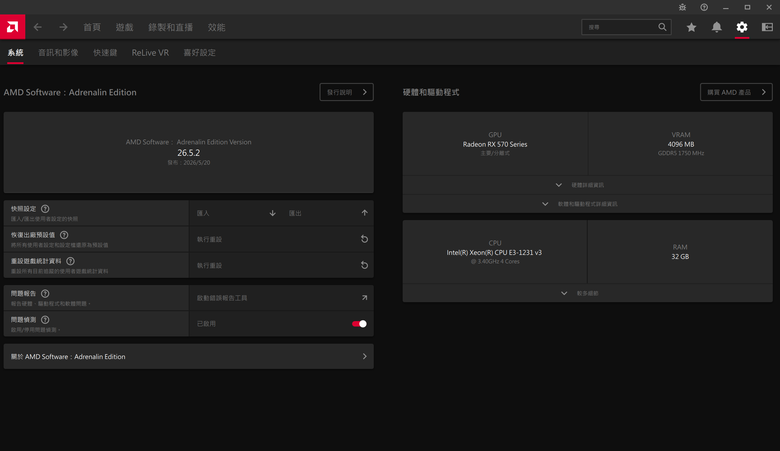The height and width of the screenshot is (451, 780).
Task: Expand 較多細節 more details under CPU
Action: tap(587, 293)
